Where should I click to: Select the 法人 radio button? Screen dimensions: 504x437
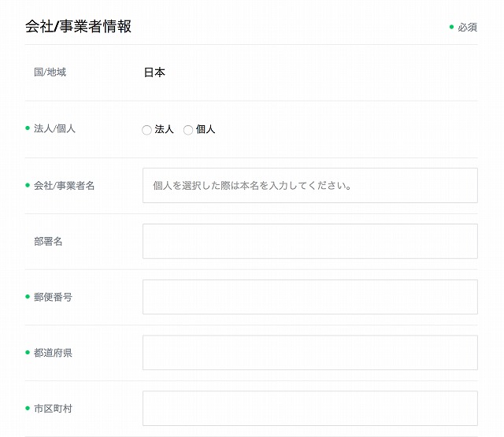point(146,130)
